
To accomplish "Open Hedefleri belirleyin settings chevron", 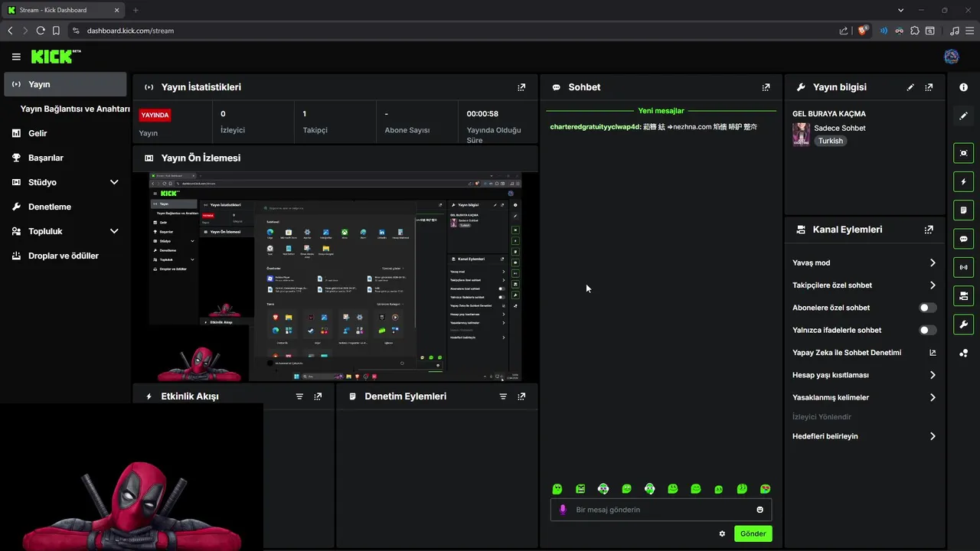I will click(x=933, y=436).
